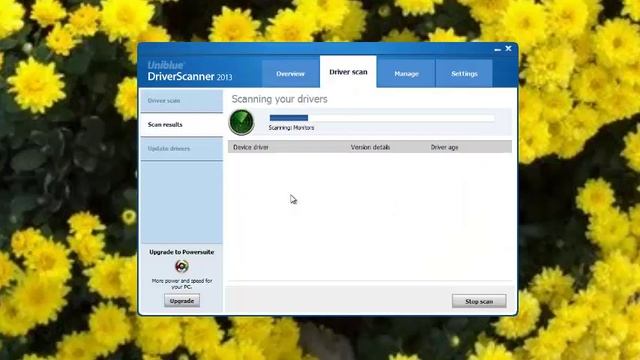Click the Scanning your drivers heading
640x360 pixels.
[x=280, y=99]
